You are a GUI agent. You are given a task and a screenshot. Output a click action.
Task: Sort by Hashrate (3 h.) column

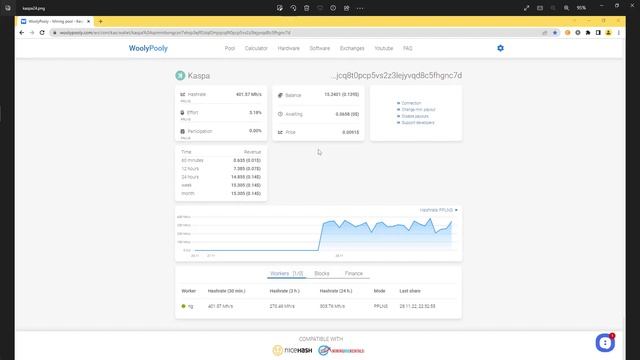[x=284, y=291]
